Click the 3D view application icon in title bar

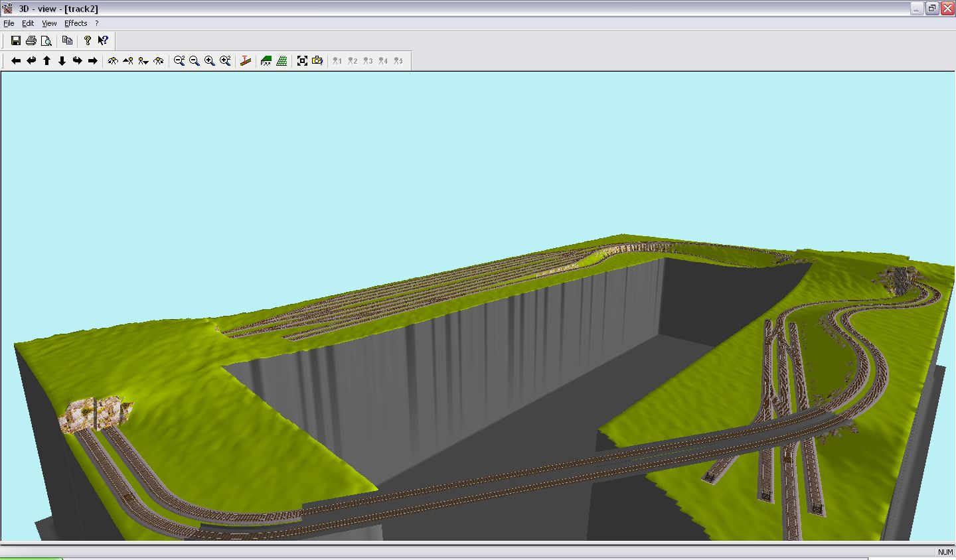[x=8, y=9]
